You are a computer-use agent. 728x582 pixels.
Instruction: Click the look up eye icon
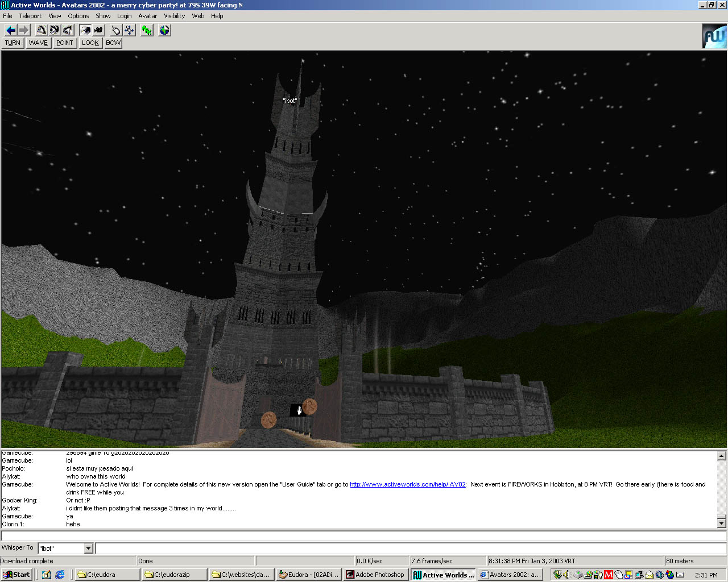tap(41, 30)
